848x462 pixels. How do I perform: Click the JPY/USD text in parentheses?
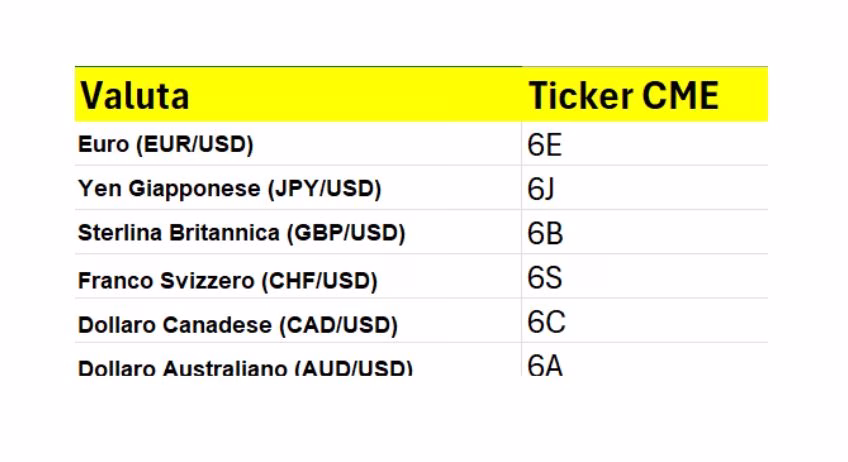click(324, 189)
